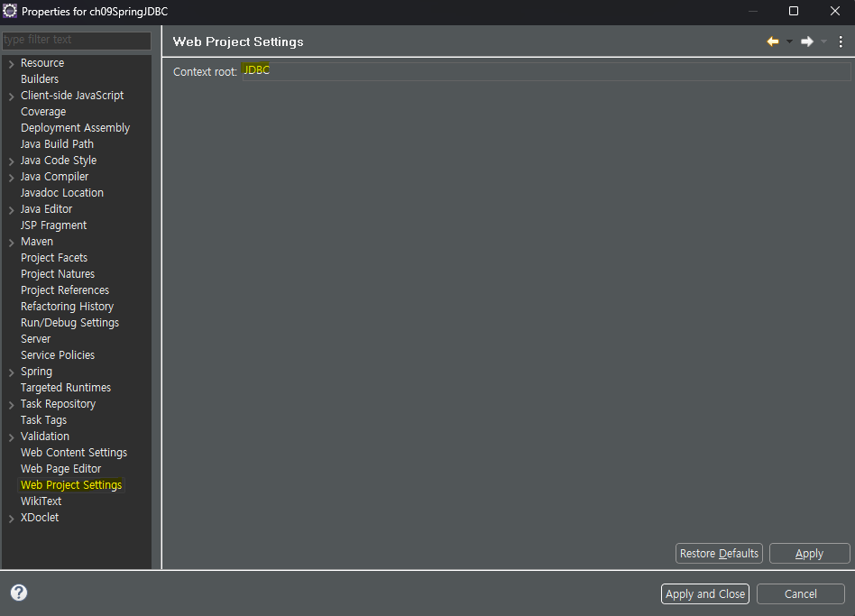Open Targeted Runtimes page
Viewport: 855px width, 616px height.
(x=66, y=388)
